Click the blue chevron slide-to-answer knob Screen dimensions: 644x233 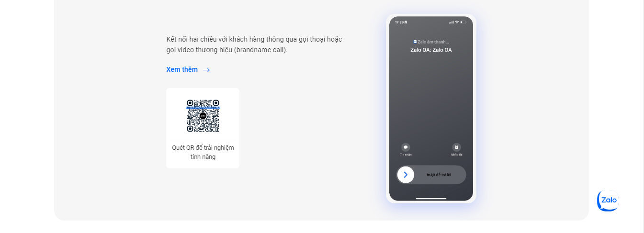406,175
